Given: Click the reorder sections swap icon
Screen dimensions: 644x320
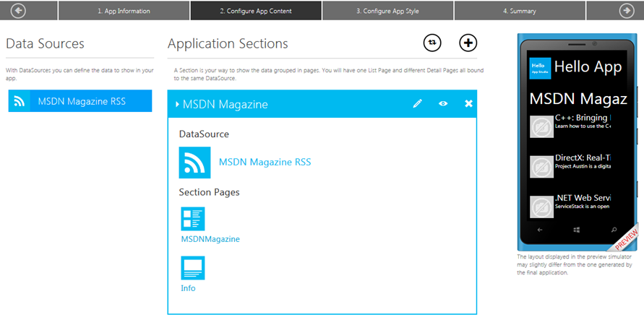Looking at the screenshot, I should (432, 43).
